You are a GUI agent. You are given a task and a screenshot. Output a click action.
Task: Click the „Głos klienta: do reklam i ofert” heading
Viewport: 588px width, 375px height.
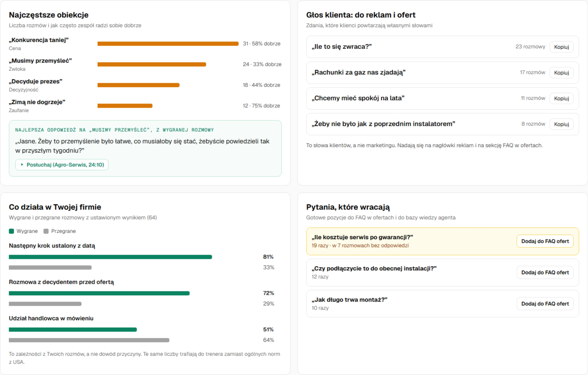[361, 15]
